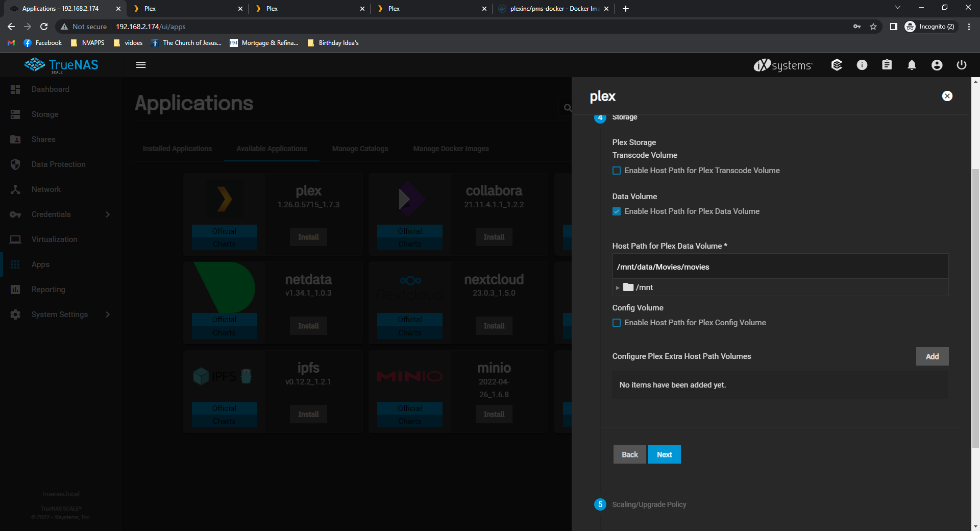
Task: Edit the Host Path for Plex Data Volume field
Action: coord(780,267)
